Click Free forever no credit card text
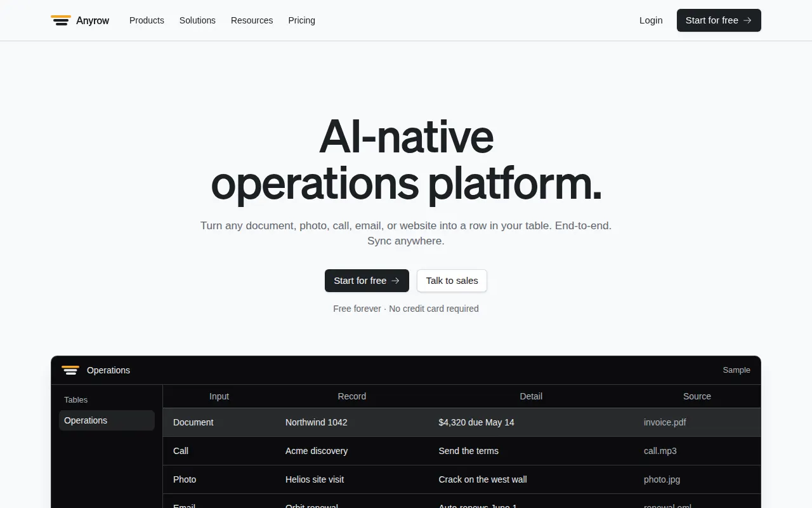The width and height of the screenshot is (812, 508). (x=406, y=309)
